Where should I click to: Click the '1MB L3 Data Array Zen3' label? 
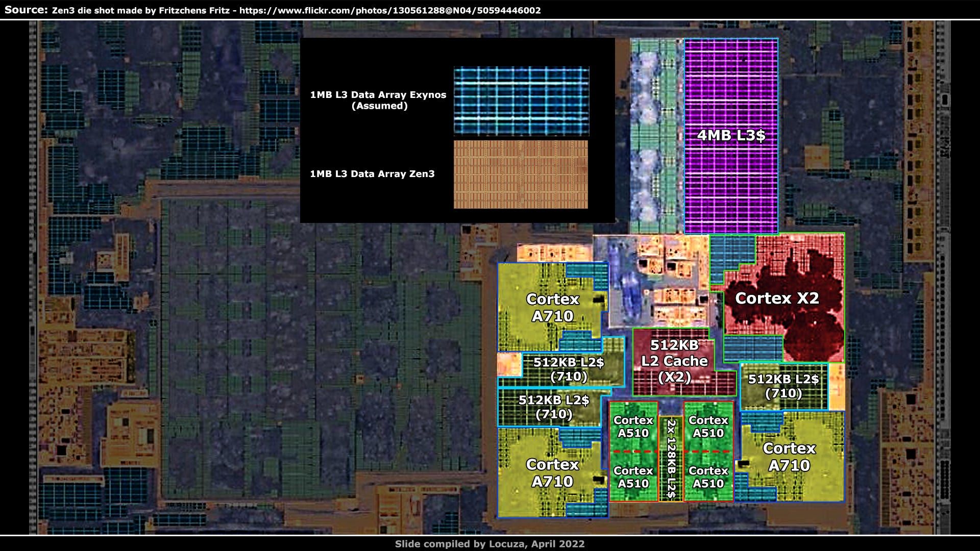pyautogui.click(x=372, y=174)
